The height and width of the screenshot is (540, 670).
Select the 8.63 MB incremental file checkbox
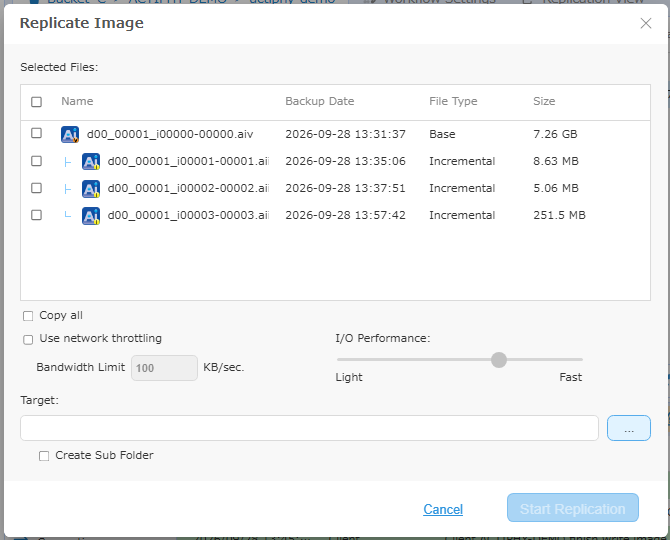[36, 161]
